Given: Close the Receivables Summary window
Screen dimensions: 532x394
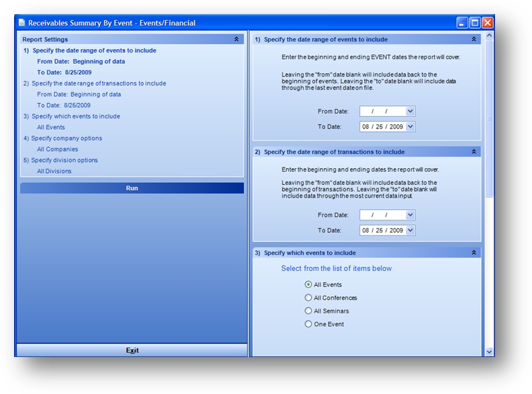Looking at the screenshot, I should [x=488, y=23].
